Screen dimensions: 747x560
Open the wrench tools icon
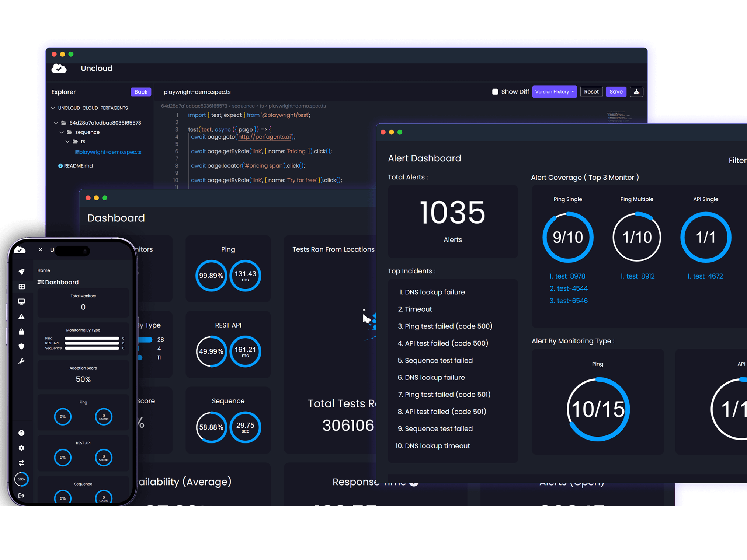[21, 361]
